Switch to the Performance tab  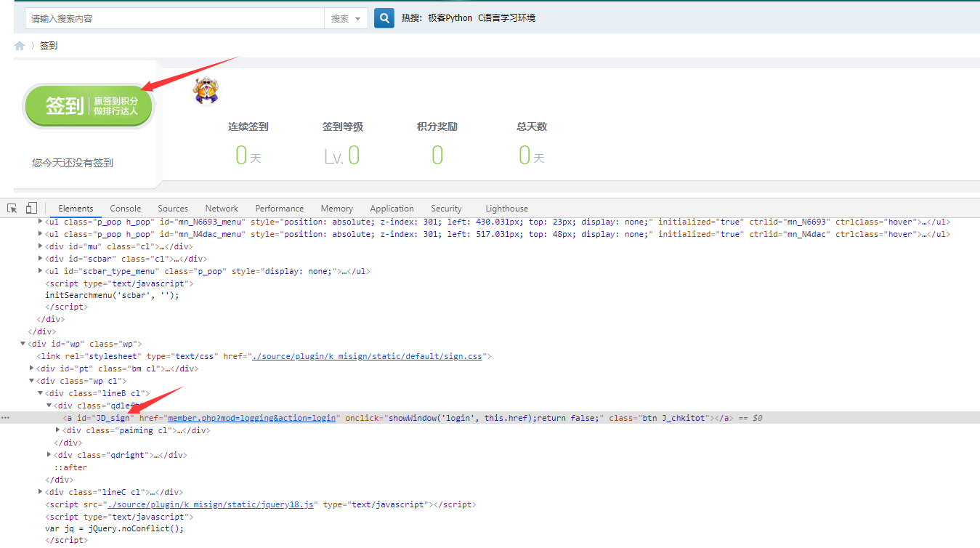coord(280,209)
